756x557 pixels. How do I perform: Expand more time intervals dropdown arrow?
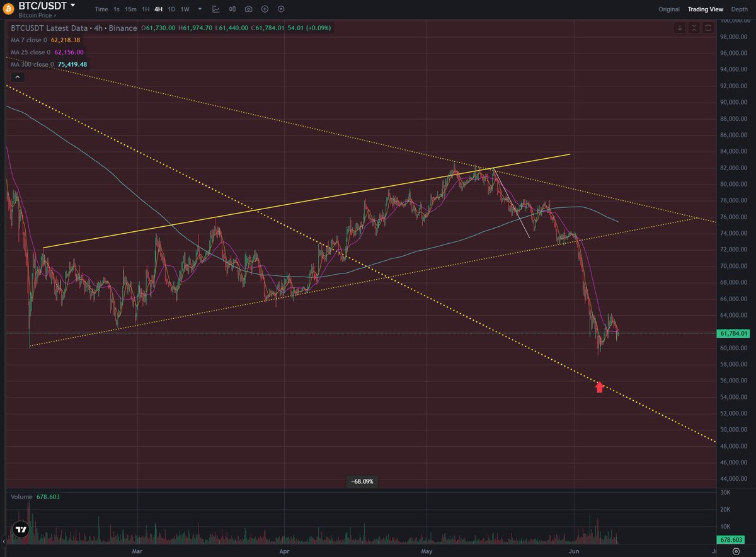(x=200, y=9)
